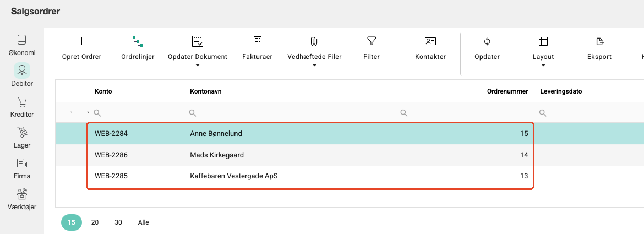Click order number 13 cell
The image size is (644, 234).
pyautogui.click(x=524, y=177)
